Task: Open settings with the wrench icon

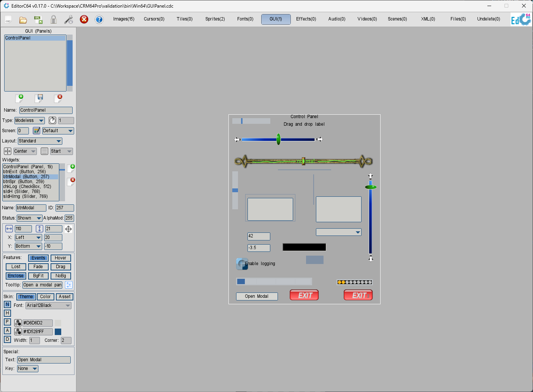Action: click(x=69, y=19)
